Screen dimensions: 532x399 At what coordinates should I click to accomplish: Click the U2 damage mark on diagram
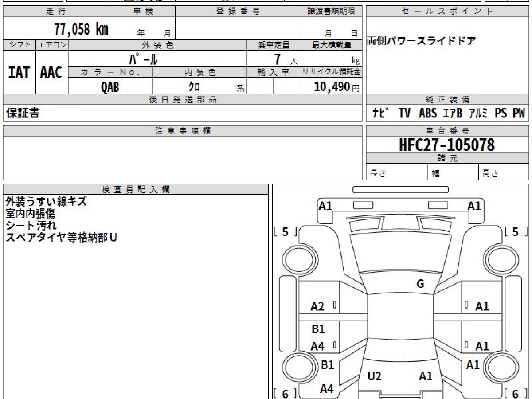tap(375, 376)
